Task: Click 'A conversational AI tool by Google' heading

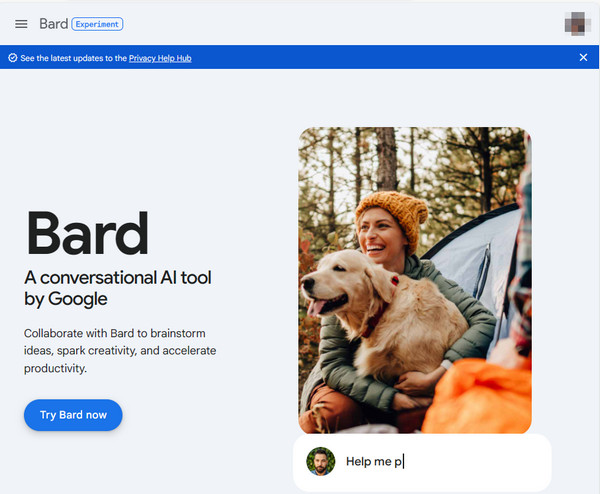Action: click(x=117, y=288)
